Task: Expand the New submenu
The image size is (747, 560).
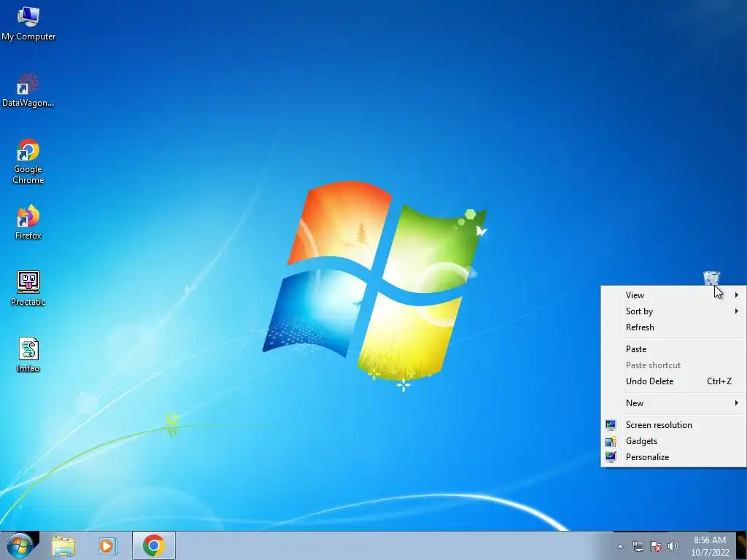Action: point(673,403)
